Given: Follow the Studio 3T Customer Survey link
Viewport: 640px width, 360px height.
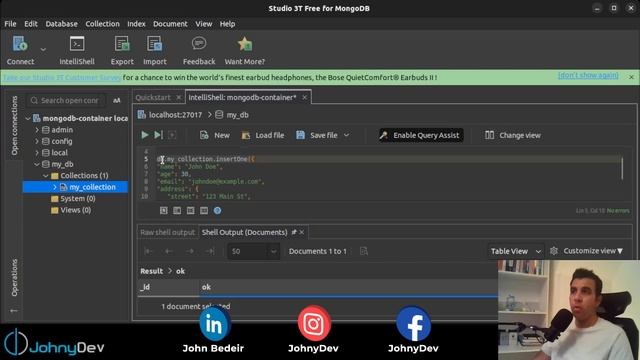Looking at the screenshot, I should point(62,78).
